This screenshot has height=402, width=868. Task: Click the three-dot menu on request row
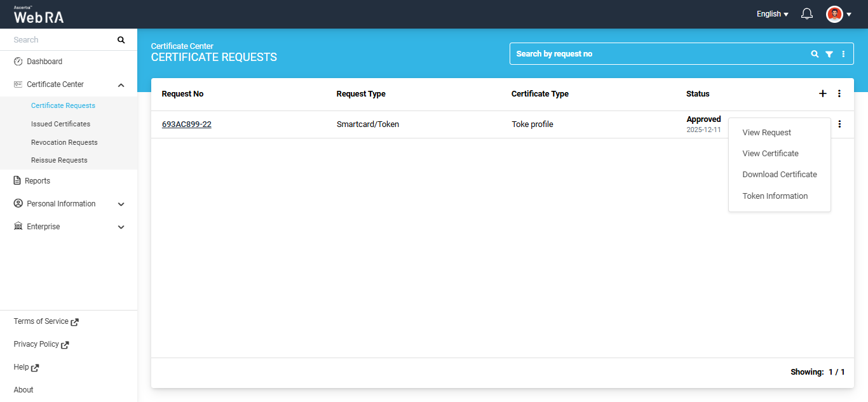pyautogui.click(x=839, y=124)
